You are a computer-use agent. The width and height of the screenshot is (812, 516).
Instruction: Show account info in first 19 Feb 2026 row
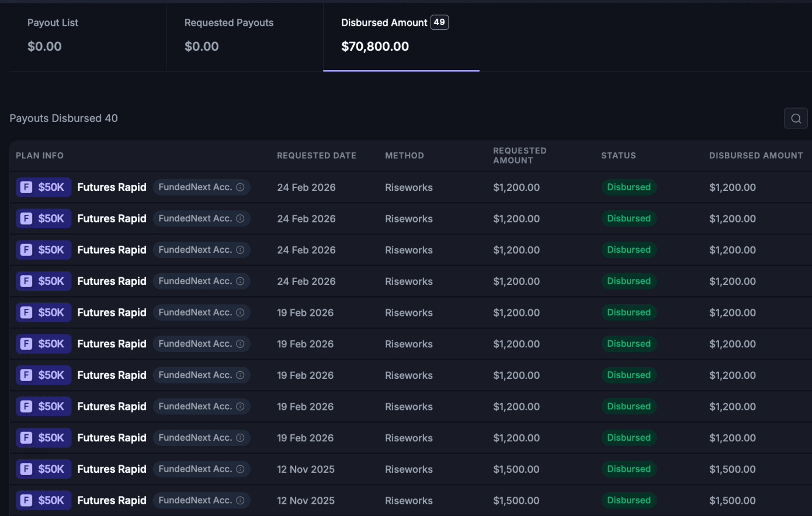(x=240, y=312)
